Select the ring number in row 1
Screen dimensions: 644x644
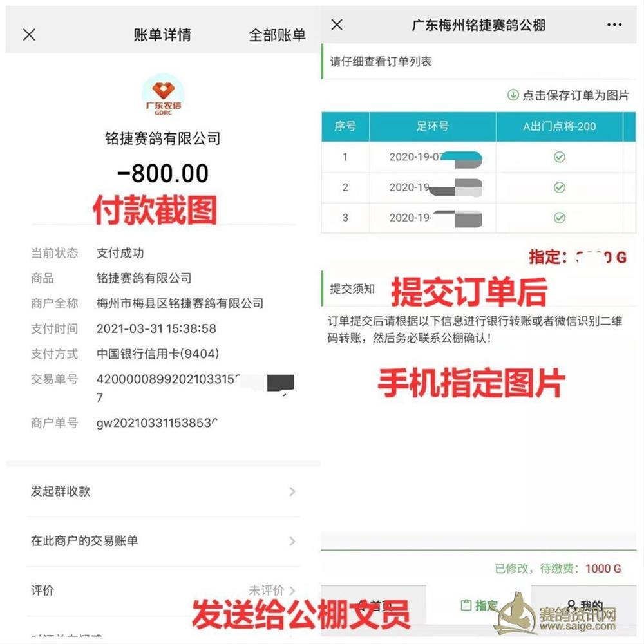point(435,157)
